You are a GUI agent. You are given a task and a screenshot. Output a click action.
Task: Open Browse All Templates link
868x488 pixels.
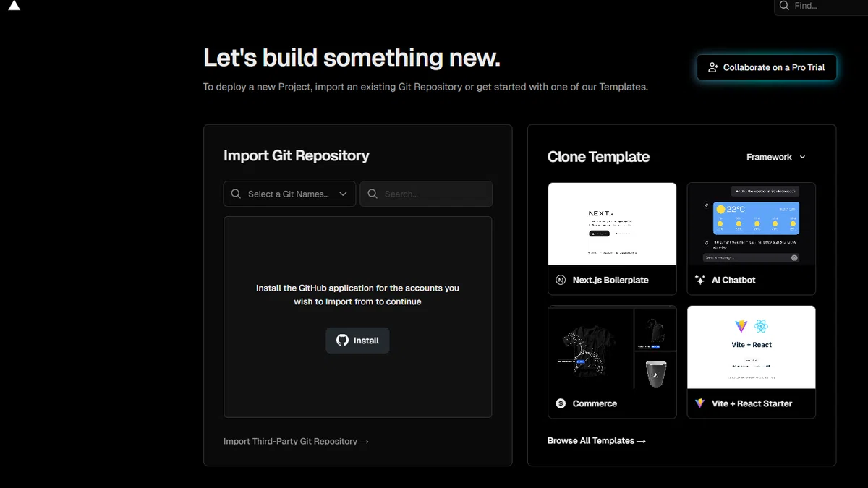(597, 440)
